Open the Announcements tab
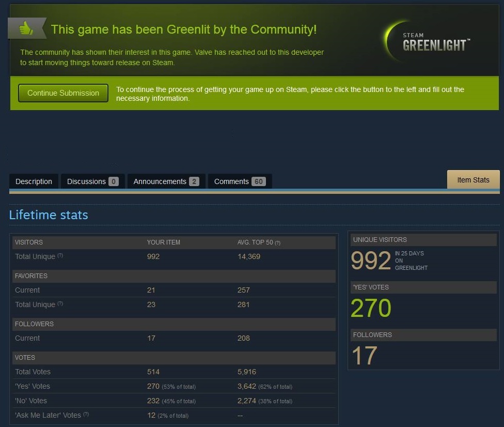Image resolution: width=504 pixels, height=427 pixels. [x=166, y=181]
